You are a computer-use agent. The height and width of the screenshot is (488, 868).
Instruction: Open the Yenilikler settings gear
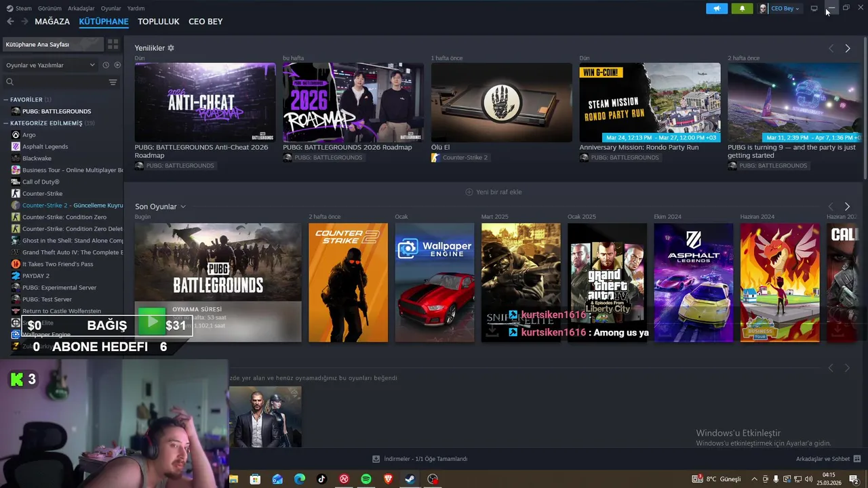[x=171, y=48]
